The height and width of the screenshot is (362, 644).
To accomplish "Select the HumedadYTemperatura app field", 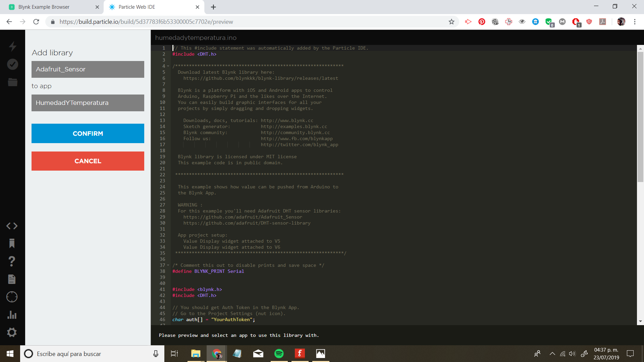I will click(x=88, y=103).
